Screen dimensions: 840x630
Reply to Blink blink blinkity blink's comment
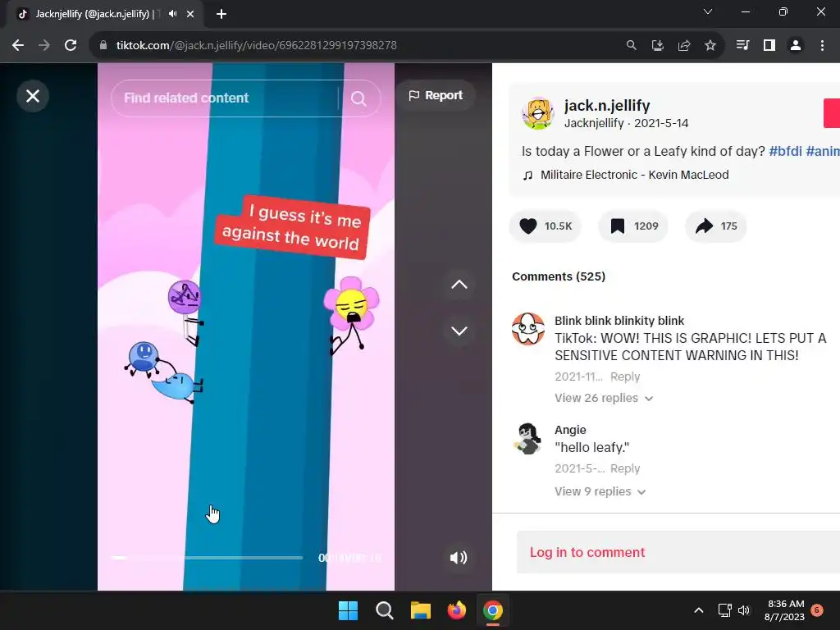[625, 377]
